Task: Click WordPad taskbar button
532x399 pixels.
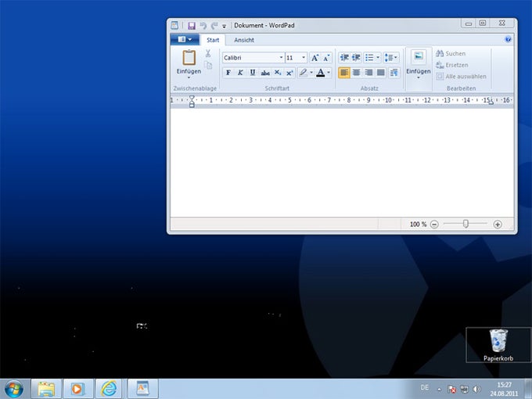Action: [142, 389]
